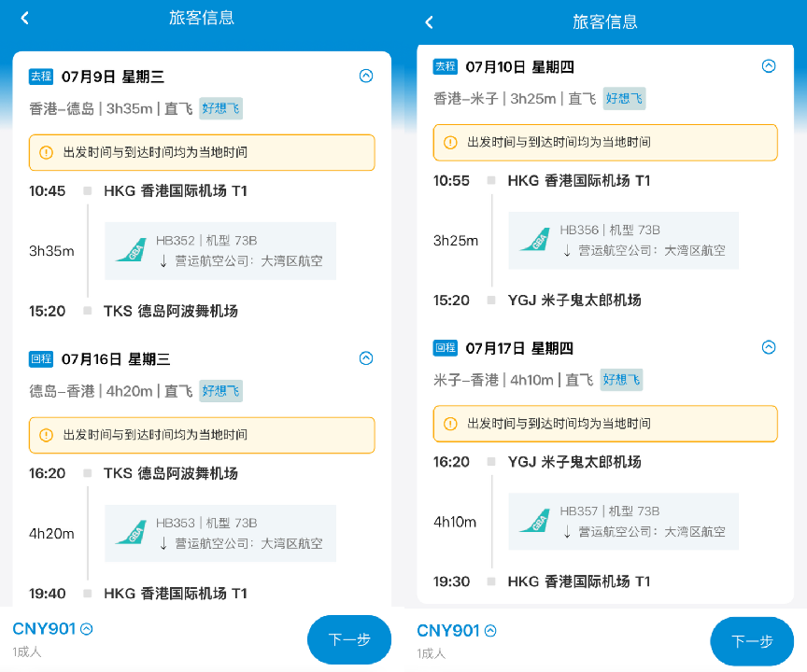Select 'YGJ 米子鬼太郎机场' arrival at 15:20
Screen dimensions: 807x672
574,301
